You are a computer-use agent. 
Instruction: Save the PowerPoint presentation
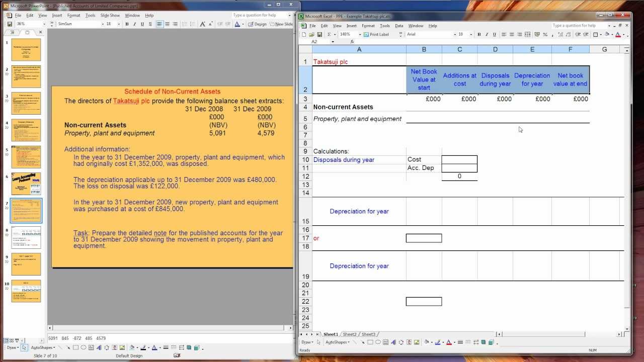10,24
